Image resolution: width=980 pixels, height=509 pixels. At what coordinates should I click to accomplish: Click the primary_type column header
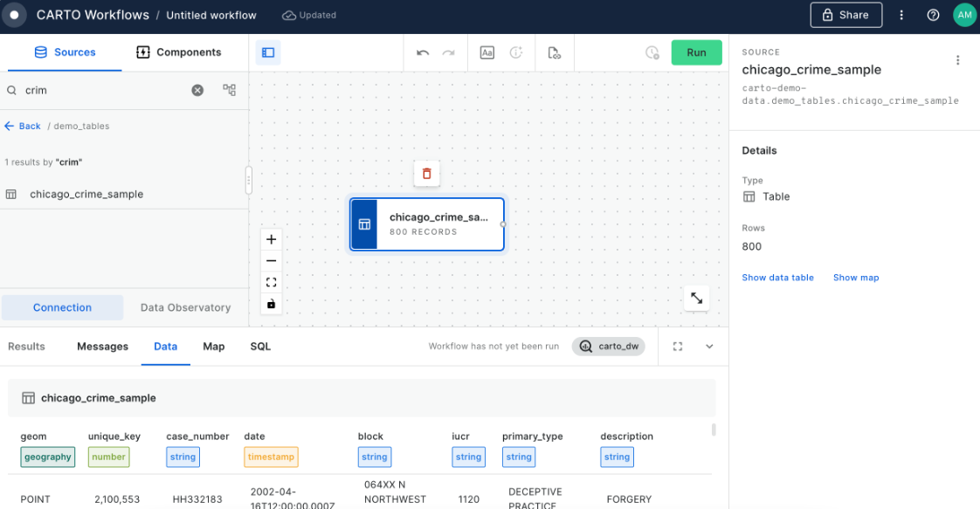coord(533,436)
